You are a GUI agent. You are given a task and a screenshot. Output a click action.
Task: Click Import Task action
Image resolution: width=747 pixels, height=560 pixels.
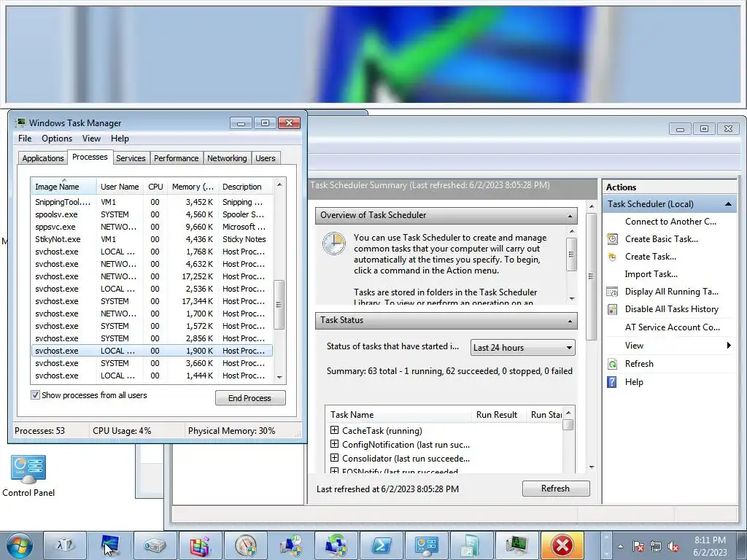click(651, 274)
